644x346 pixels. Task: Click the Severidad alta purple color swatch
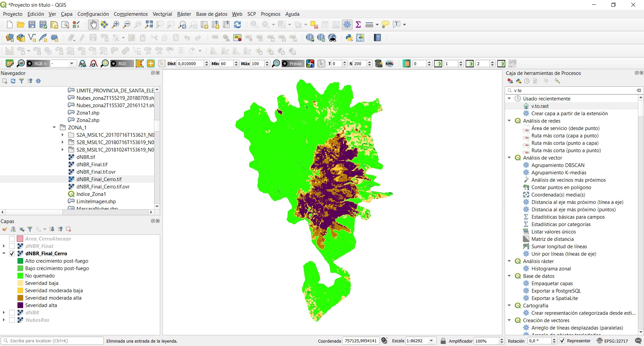(x=20, y=305)
